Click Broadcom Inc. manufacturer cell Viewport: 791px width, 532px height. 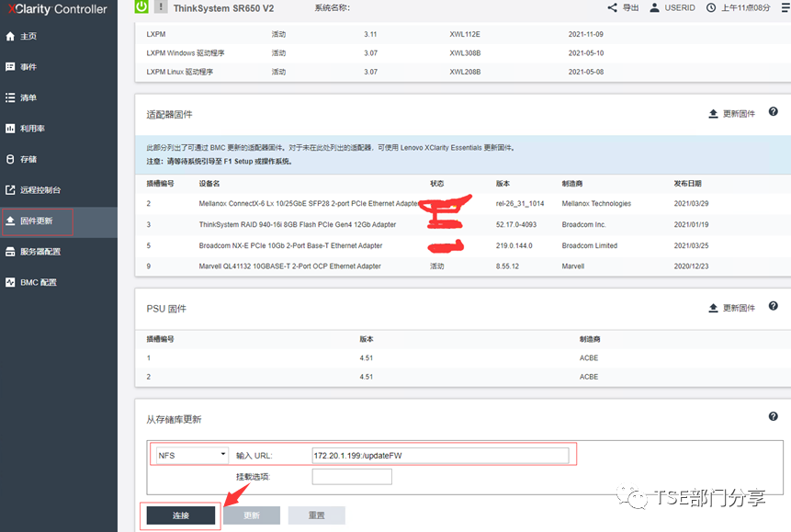[x=583, y=224]
